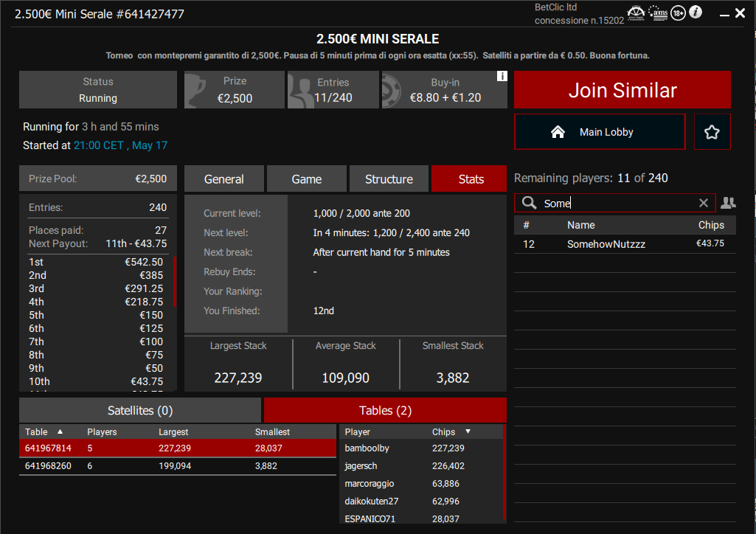Minimize the tournament lobby window
The width and height of the screenshot is (756, 534).
point(724,15)
